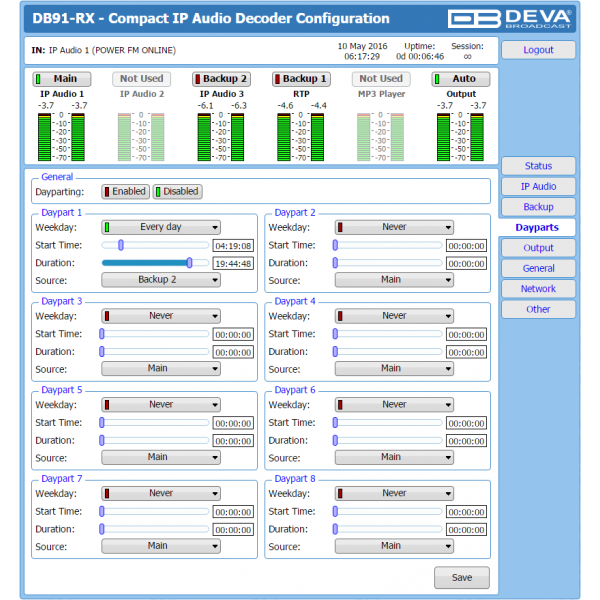Select the Dayparts tab
600x600 pixels.
[x=537, y=227]
